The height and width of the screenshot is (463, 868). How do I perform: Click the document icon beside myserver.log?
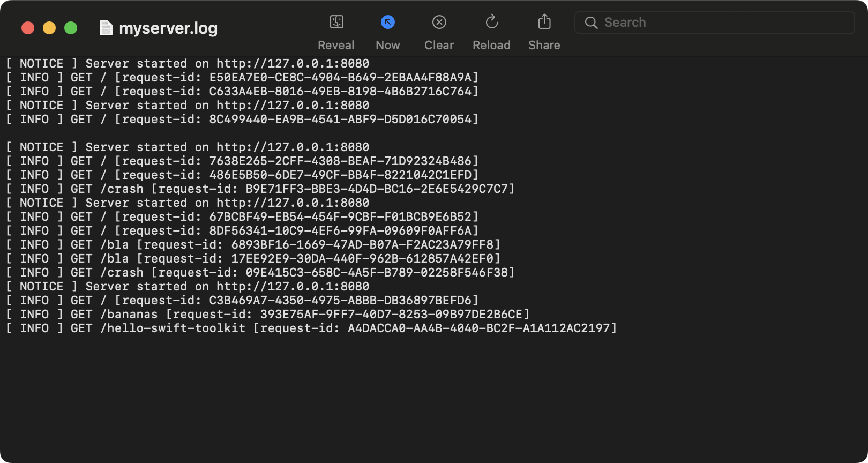[x=106, y=28]
